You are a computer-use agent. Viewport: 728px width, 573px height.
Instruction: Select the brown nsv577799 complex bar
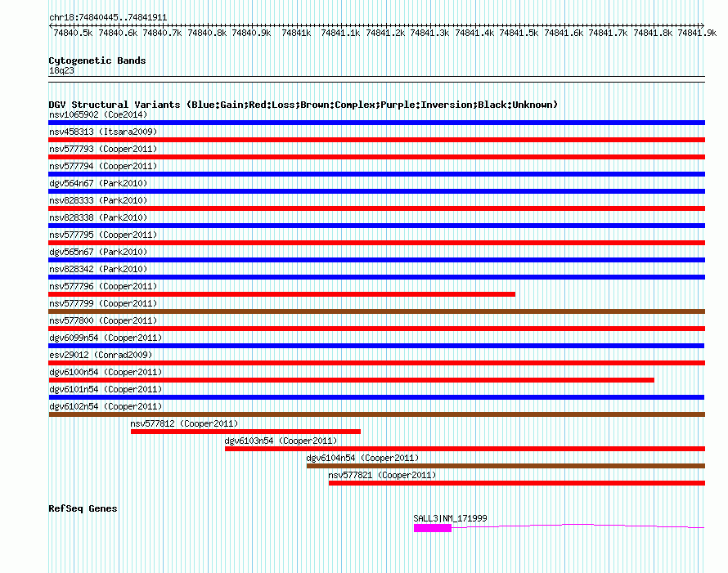point(376,311)
